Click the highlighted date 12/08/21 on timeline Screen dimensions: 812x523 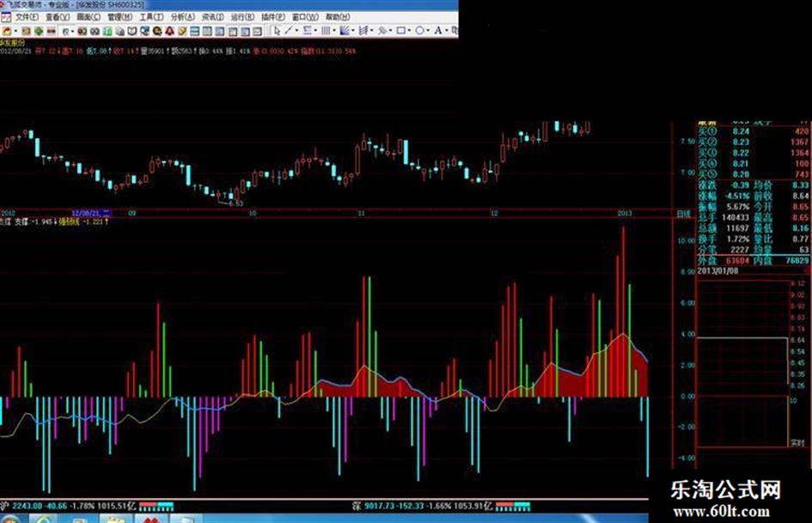(x=91, y=213)
